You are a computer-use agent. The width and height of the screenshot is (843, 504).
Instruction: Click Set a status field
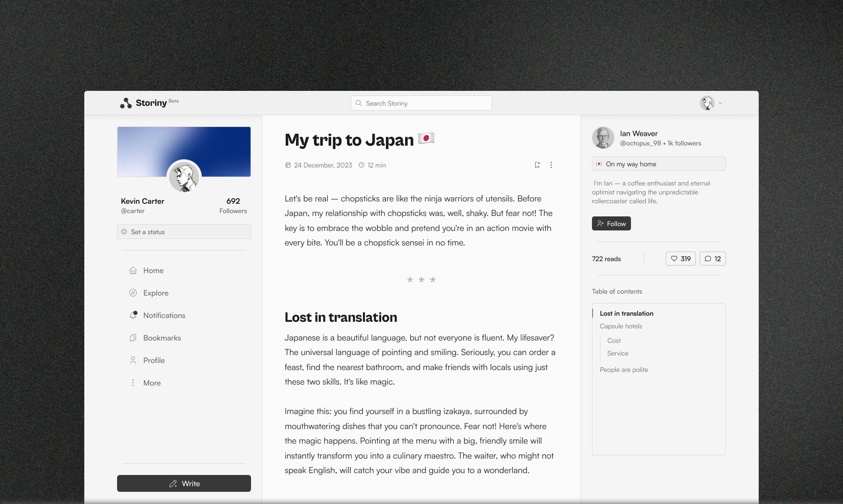(184, 232)
